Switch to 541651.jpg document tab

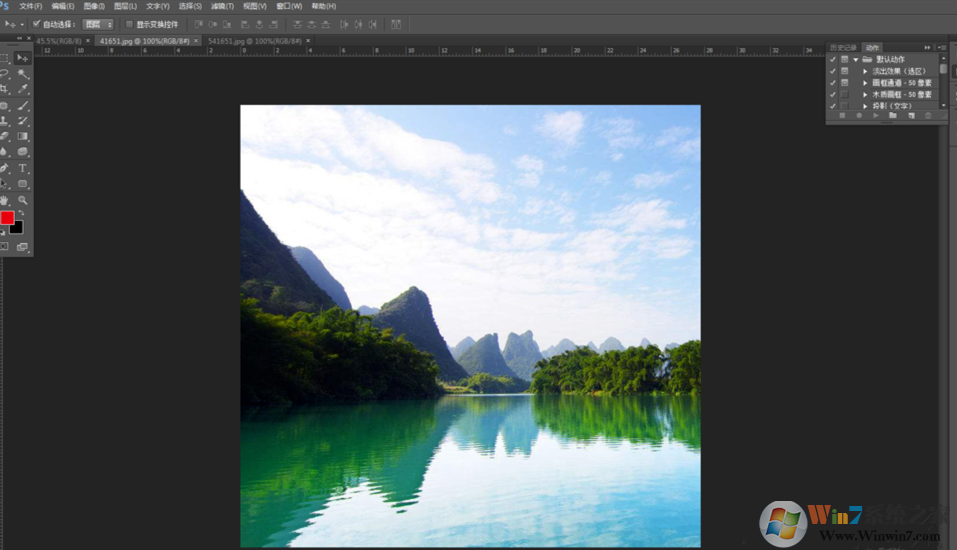[255, 41]
